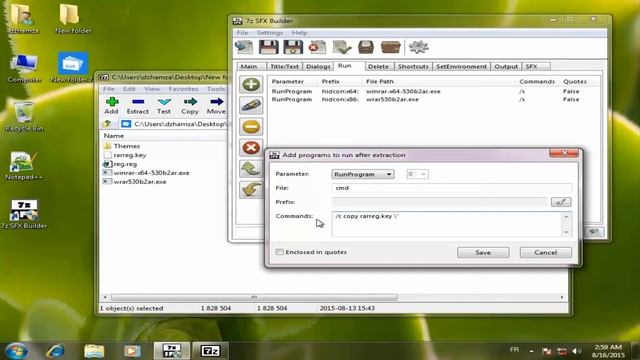Click the Save As floppy disk toolbar icon
The image size is (640, 360).
point(293,47)
